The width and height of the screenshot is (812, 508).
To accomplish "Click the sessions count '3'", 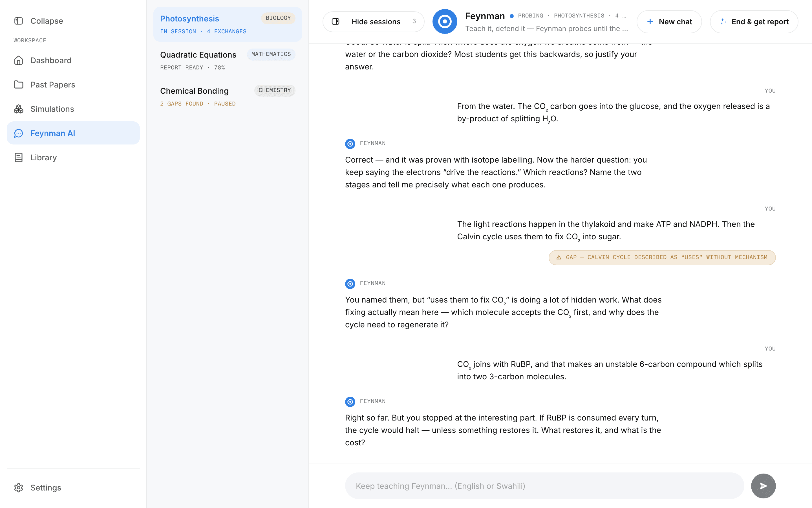I will pos(414,21).
